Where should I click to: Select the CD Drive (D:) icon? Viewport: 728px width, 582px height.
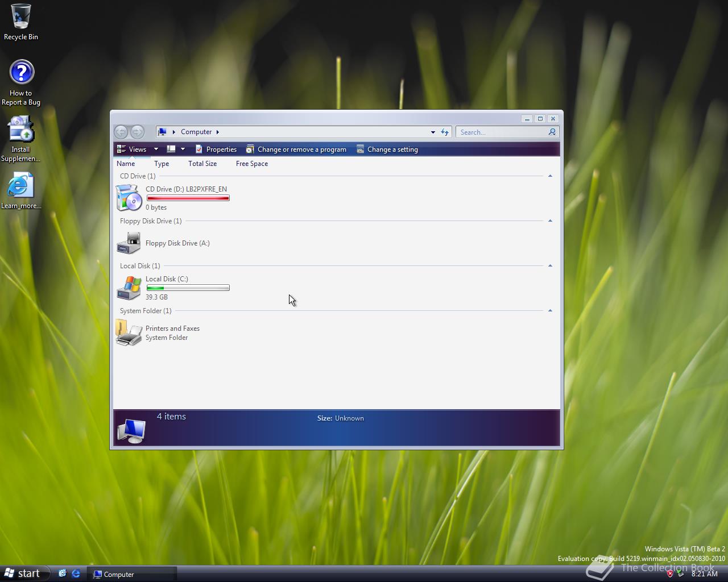coord(129,198)
